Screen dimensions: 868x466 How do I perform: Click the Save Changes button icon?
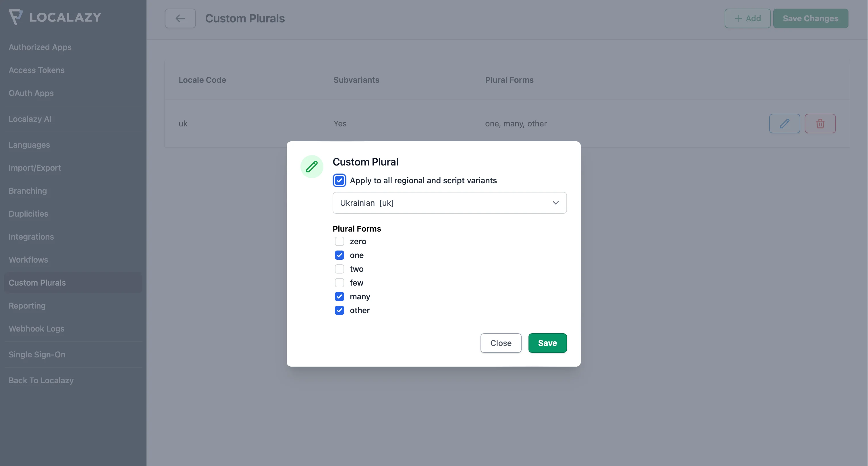tap(811, 18)
